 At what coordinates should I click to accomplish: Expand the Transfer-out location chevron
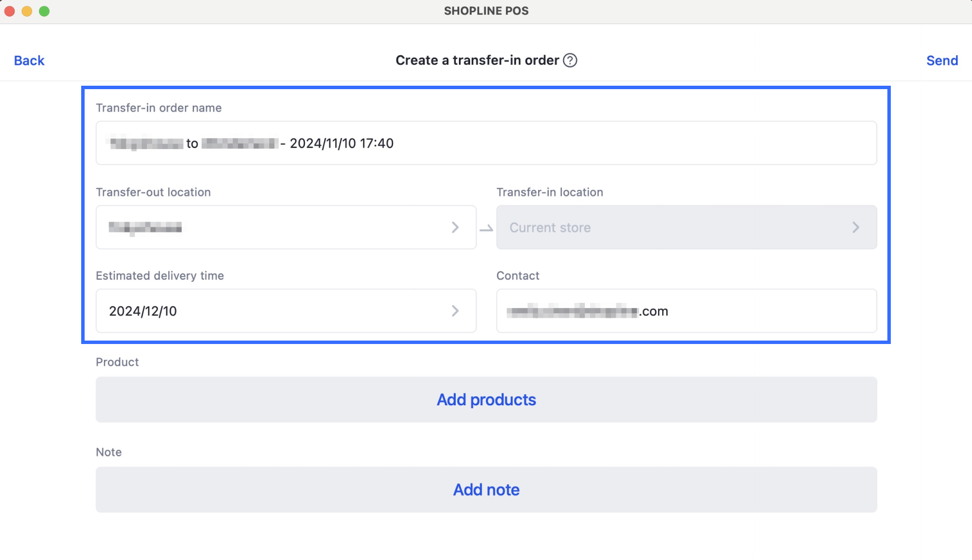point(455,227)
